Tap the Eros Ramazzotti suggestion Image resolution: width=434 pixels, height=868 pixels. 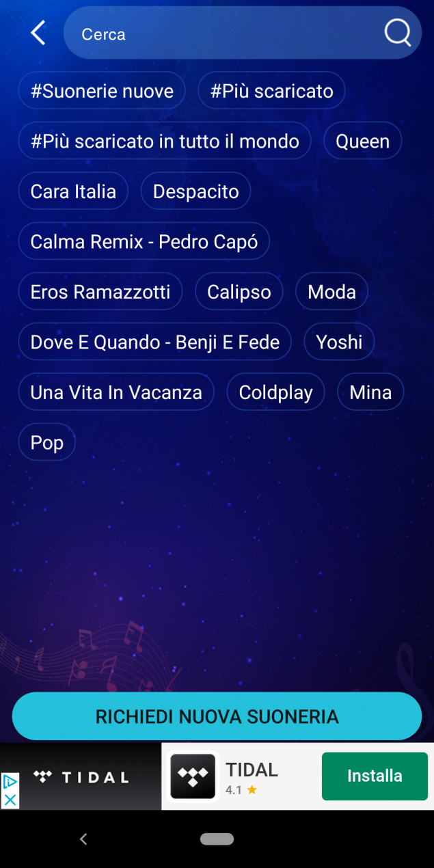tap(100, 292)
